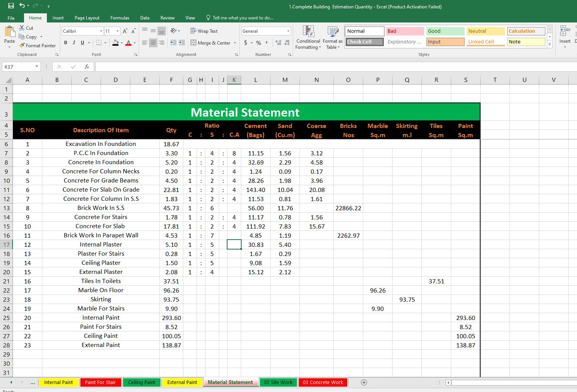Apply the Good cell style
The width and height of the screenshot is (577, 392).
click(x=445, y=31)
